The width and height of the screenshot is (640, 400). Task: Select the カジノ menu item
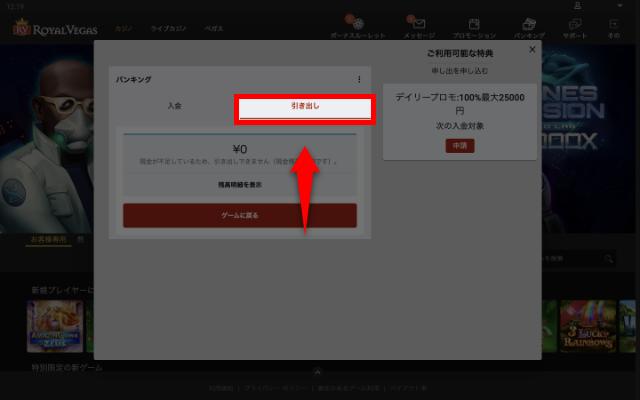pos(124,29)
